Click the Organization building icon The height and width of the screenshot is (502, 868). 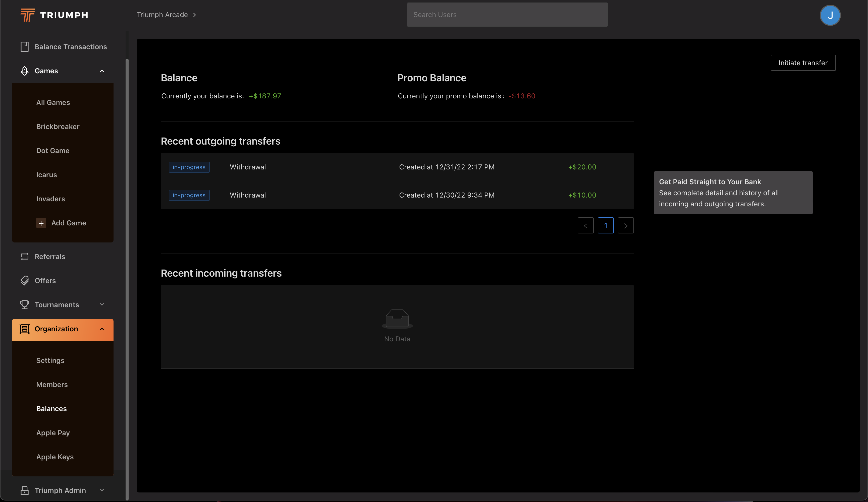click(x=24, y=329)
